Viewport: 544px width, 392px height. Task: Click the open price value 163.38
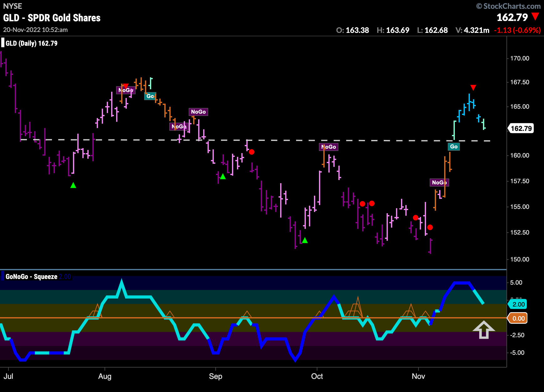(357, 30)
